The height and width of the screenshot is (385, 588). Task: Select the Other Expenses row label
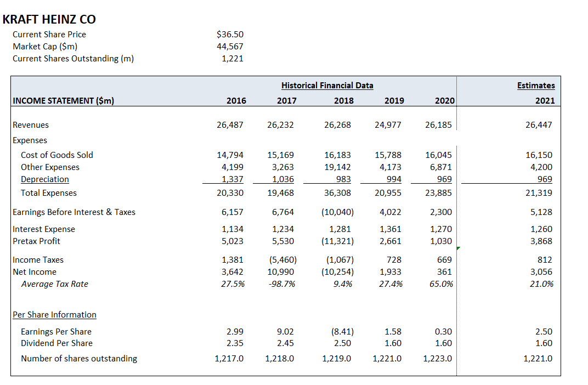tap(50, 167)
